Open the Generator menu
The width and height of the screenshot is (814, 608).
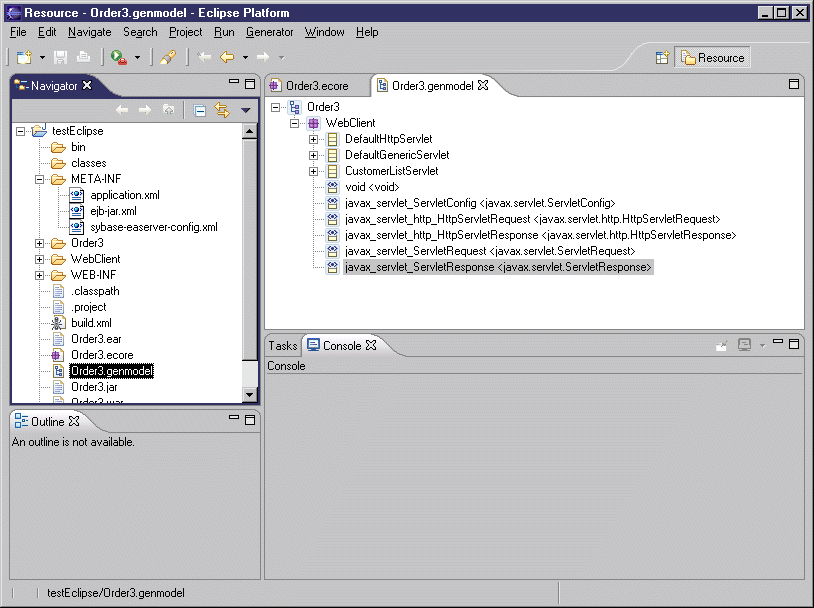[x=269, y=32]
